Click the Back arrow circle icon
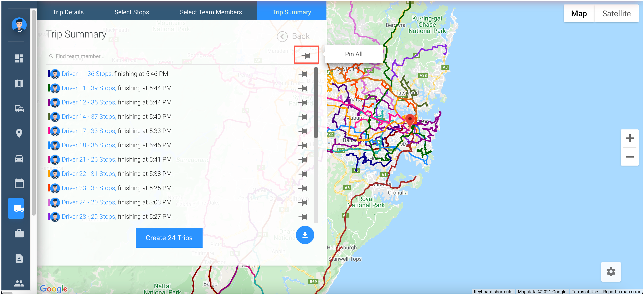 (282, 37)
